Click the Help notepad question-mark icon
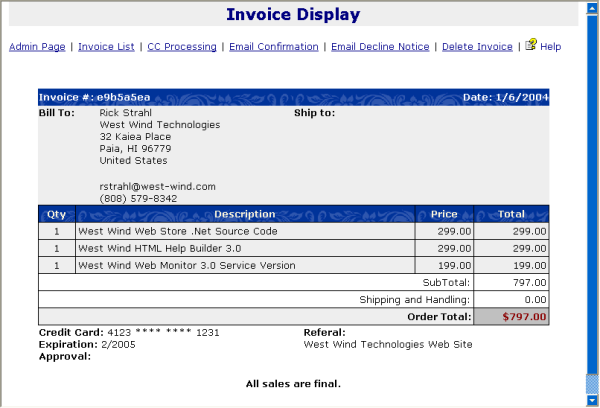The width and height of the screenshot is (600, 408). (x=531, y=45)
